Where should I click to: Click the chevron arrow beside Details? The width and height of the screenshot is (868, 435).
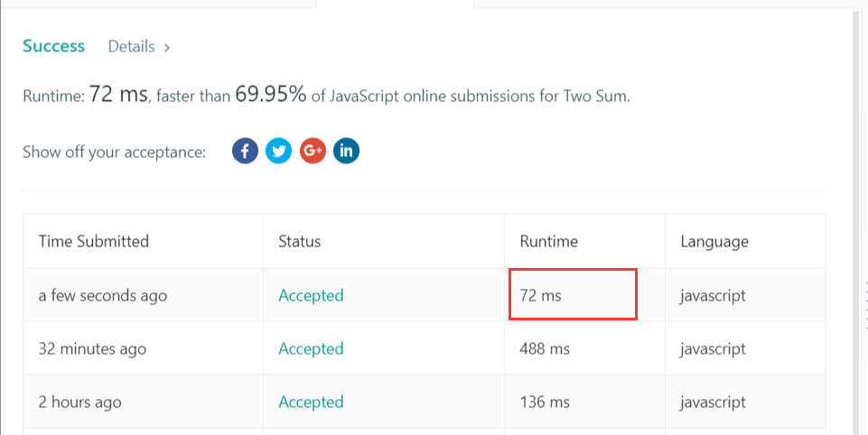[x=167, y=47]
